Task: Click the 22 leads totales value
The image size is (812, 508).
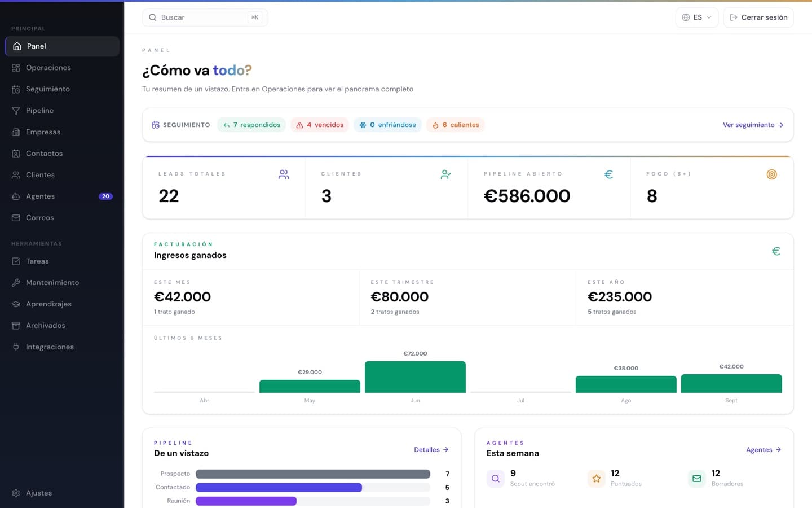Action: 169,196
